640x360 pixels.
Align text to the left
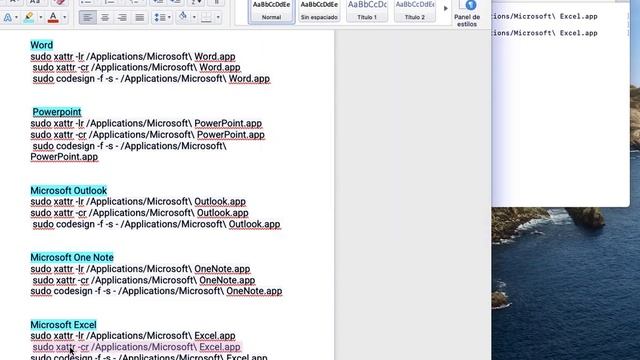[87, 18]
